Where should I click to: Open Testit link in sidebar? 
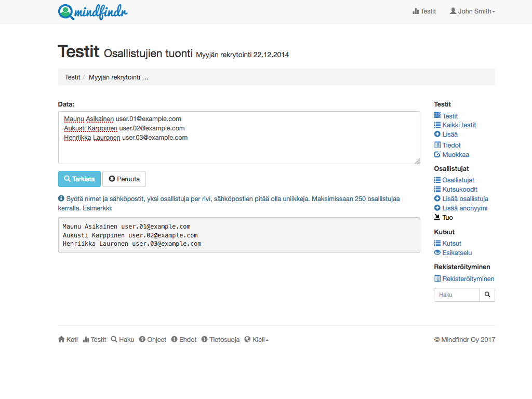(450, 116)
